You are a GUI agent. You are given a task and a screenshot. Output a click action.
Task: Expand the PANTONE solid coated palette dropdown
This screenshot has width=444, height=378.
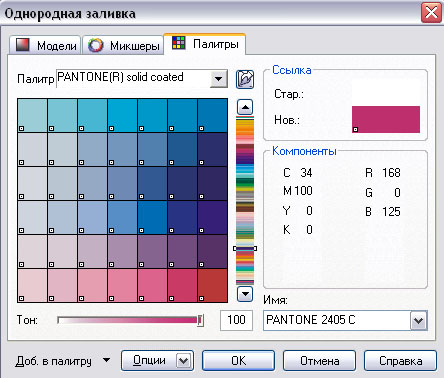pyautogui.click(x=219, y=79)
